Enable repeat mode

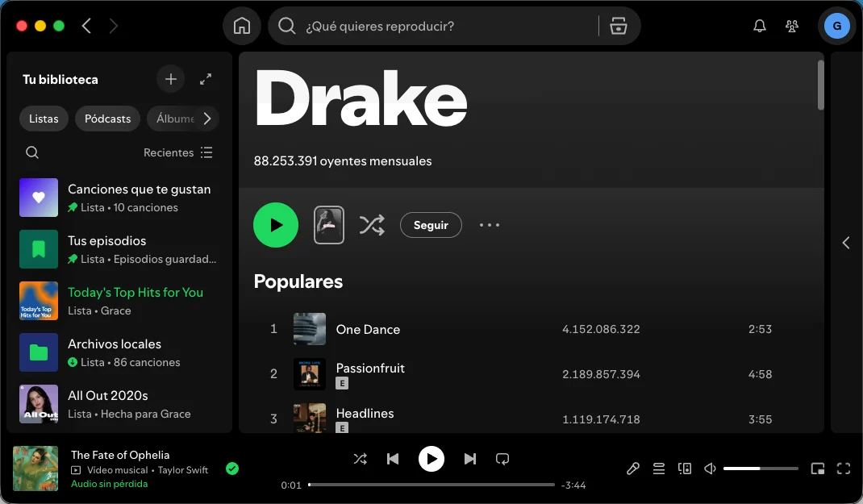click(x=502, y=458)
